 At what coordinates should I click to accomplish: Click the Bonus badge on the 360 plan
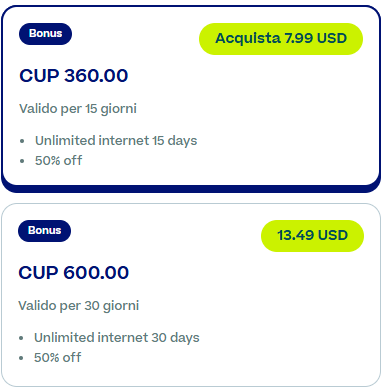[45, 34]
